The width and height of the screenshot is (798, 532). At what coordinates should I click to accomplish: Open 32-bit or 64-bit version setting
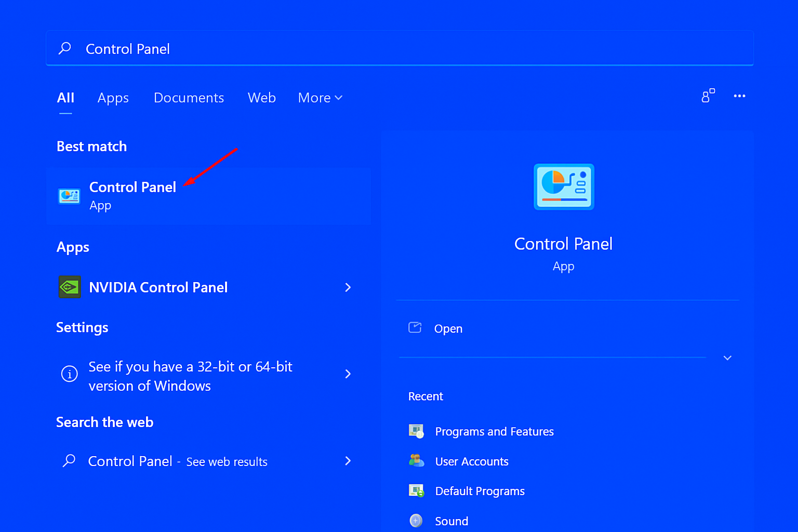point(209,376)
